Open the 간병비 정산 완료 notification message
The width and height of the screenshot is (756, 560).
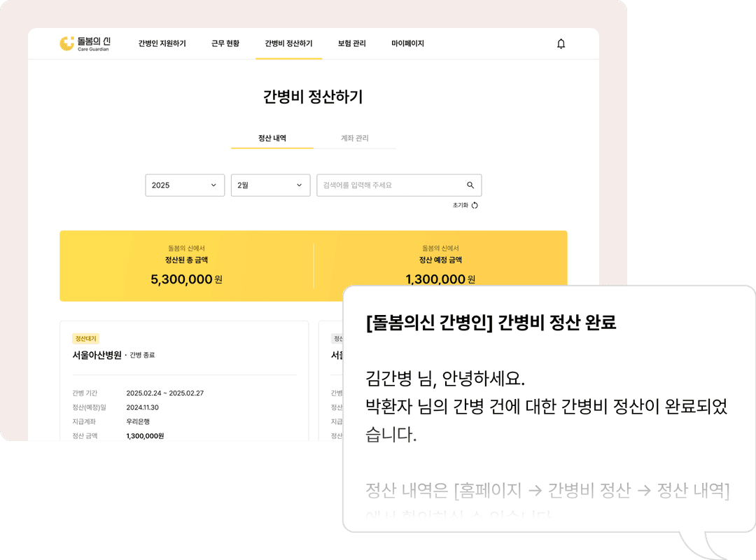(x=549, y=406)
